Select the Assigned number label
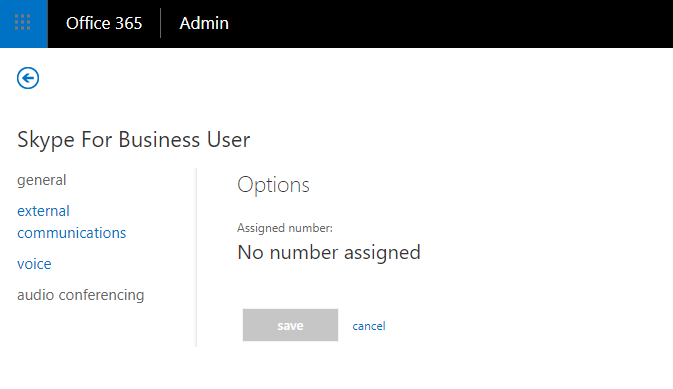673x389 pixels. (285, 228)
